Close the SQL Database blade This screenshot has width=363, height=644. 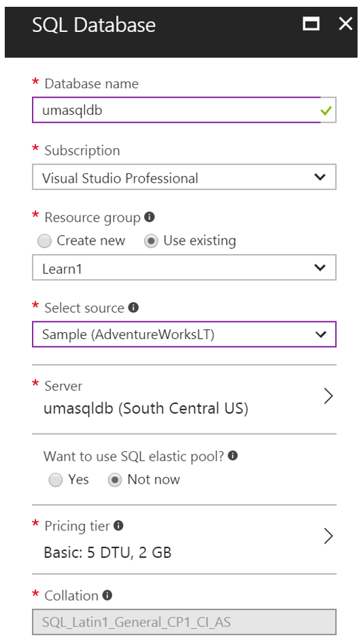pyautogui.click(x=346, y=24)
